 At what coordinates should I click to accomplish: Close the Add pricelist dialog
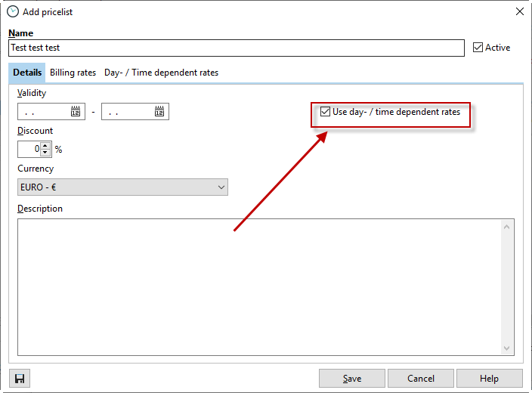tap(519, 11)
